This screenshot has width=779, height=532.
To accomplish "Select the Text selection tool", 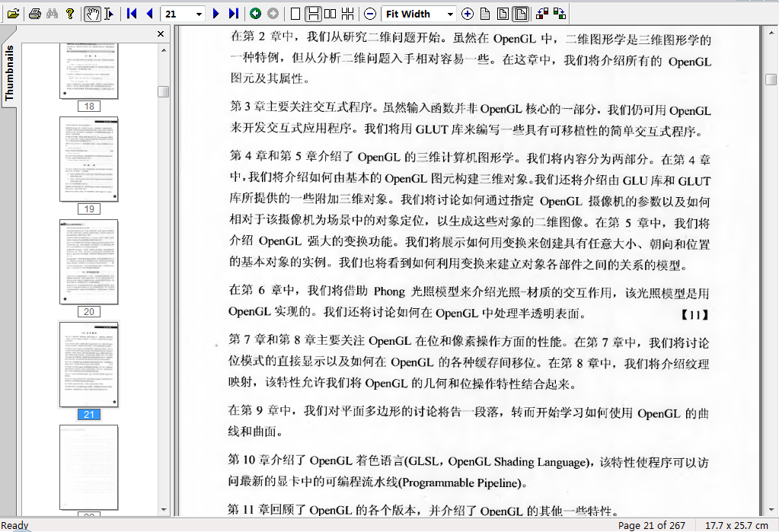I will coord(110,14).
